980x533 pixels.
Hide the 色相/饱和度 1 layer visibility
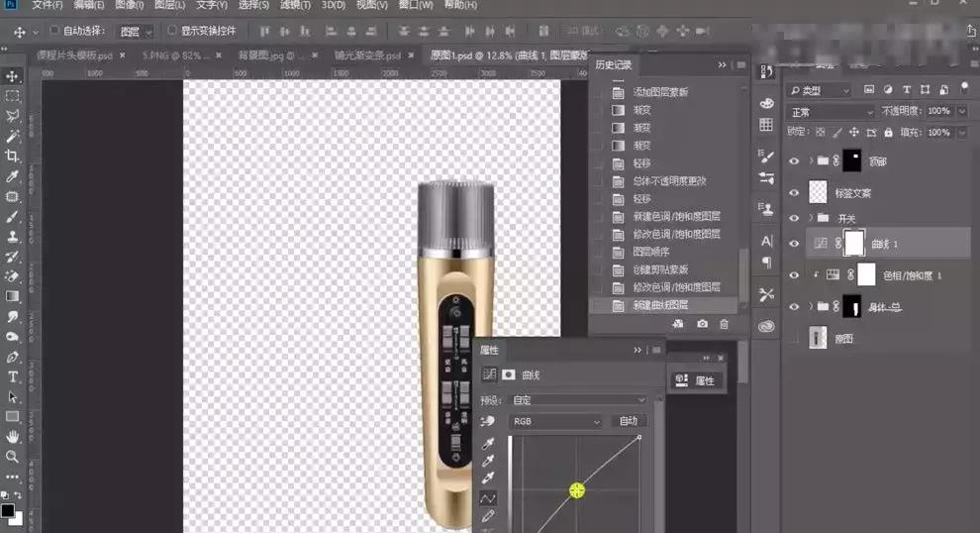coord(794,274)
